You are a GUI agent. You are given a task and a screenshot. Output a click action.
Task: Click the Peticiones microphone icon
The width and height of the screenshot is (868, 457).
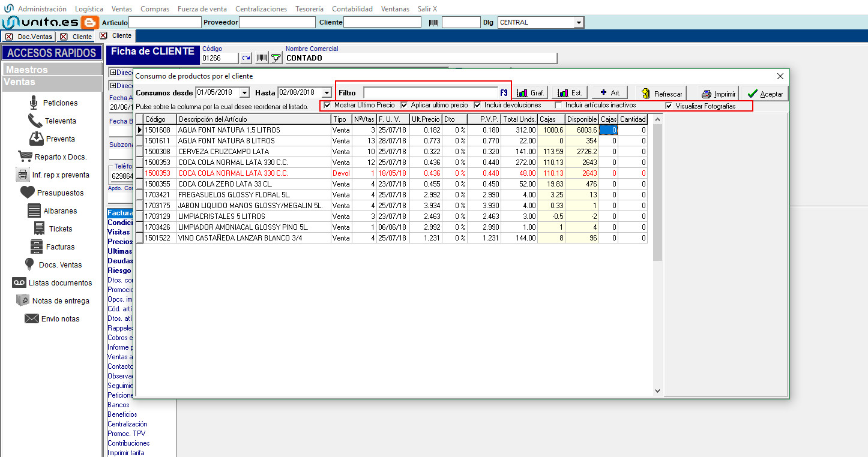(x=34, y=103)
